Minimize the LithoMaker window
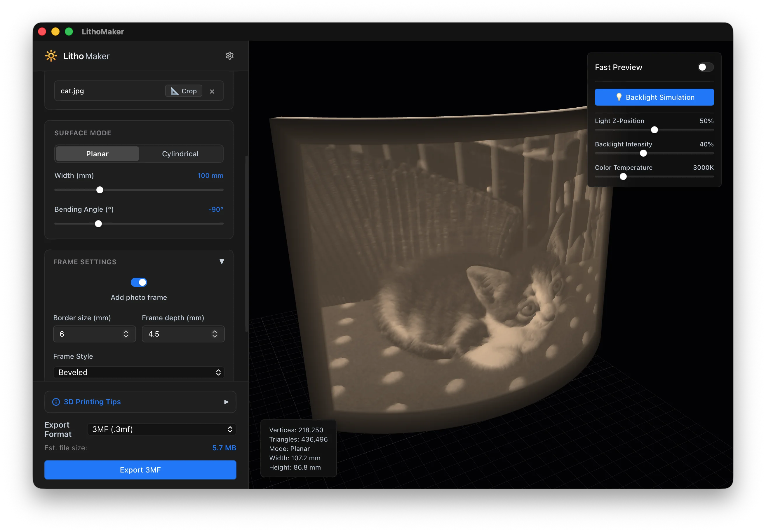Viewport: 766px width, 532px height. point(56,32)
